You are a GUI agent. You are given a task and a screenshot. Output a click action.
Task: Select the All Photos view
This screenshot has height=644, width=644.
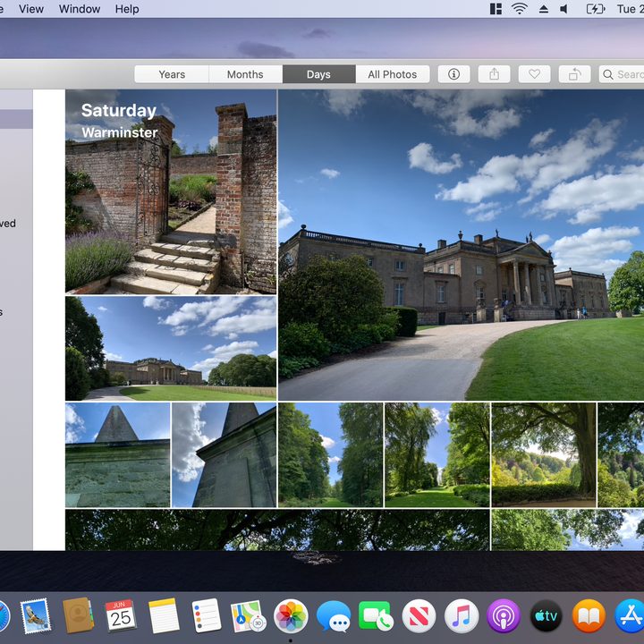pos(393,74)
